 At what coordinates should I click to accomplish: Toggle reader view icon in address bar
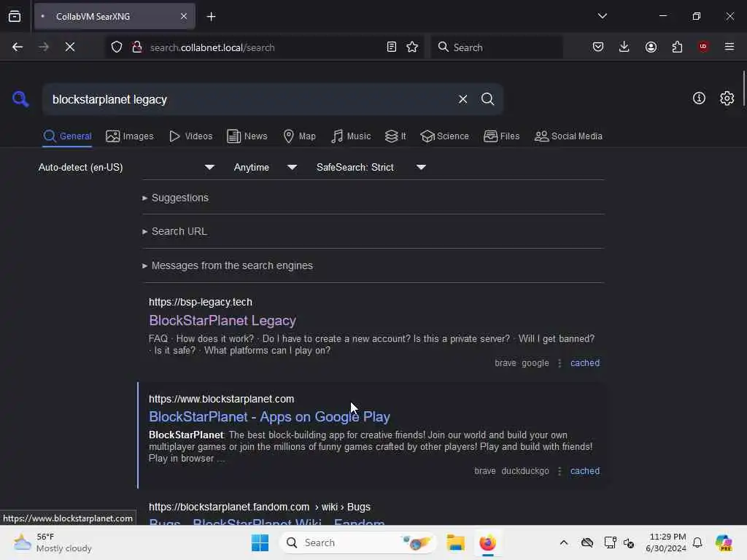click(392, 47)
